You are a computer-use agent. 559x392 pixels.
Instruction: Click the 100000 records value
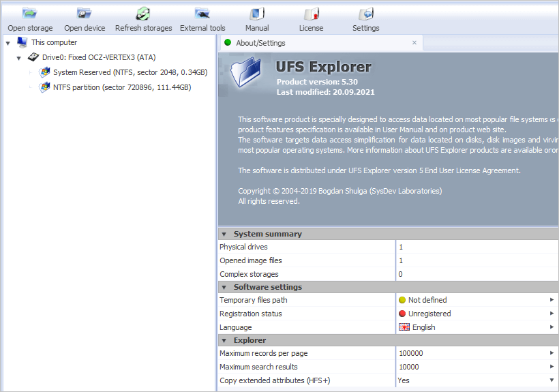point(411,353)
